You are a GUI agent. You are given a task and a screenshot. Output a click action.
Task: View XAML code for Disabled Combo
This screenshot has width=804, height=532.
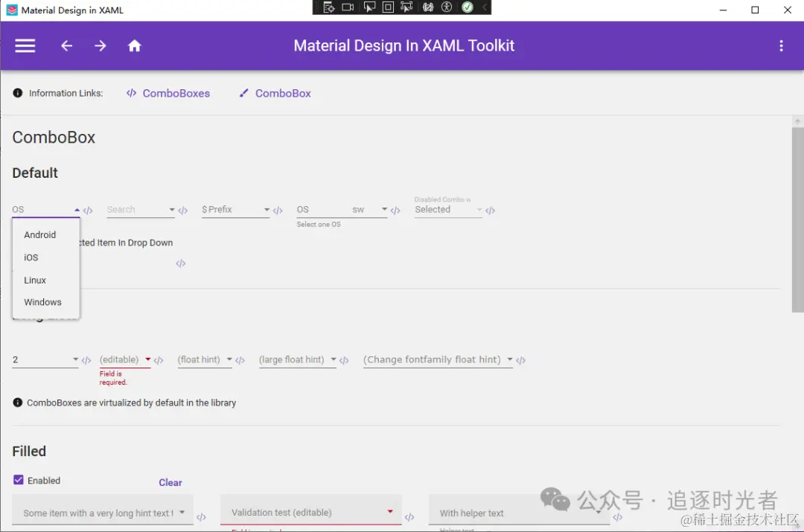click(490, 210)
